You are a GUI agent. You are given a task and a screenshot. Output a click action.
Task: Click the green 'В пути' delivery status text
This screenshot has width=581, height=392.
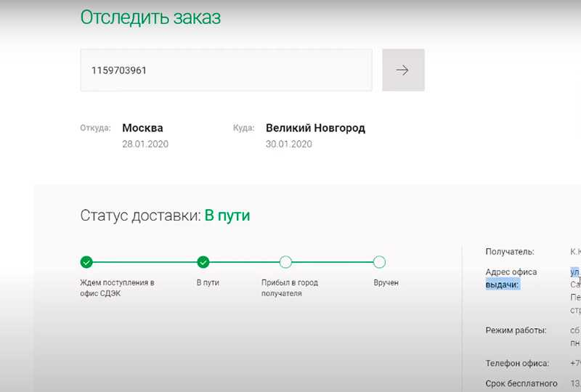[x=227, y=216]
